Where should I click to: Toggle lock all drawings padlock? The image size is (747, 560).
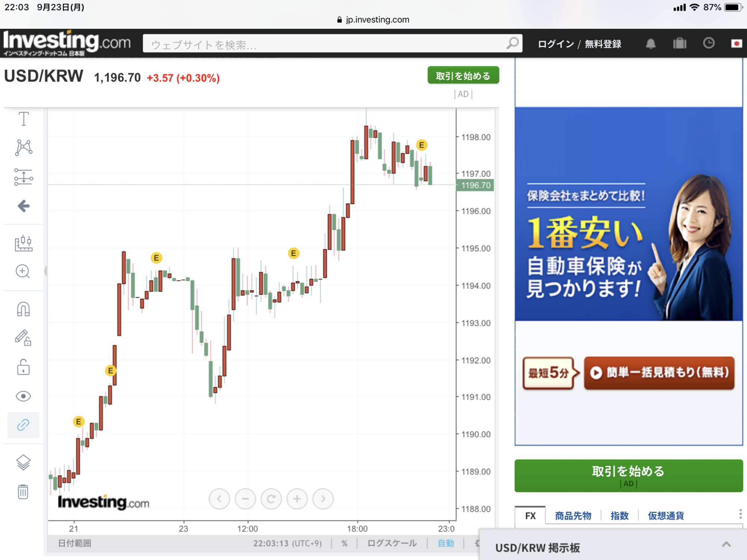23,367
